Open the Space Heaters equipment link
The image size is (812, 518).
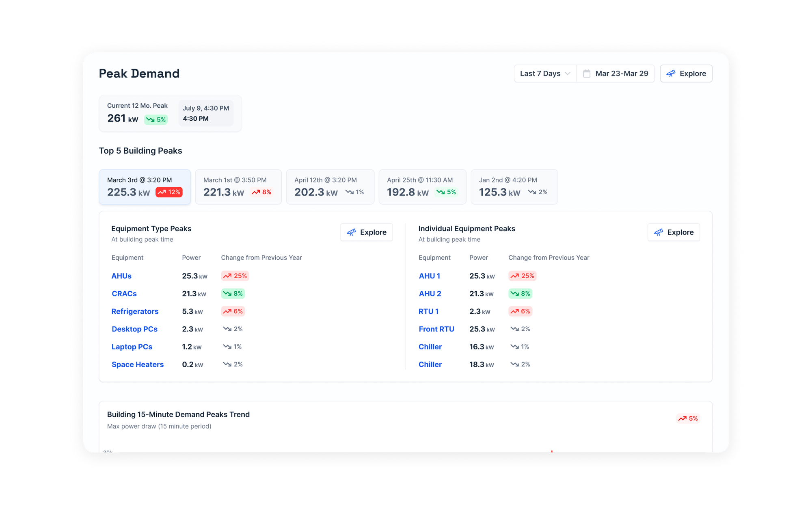pyautogui.click(x=138, y=364)
